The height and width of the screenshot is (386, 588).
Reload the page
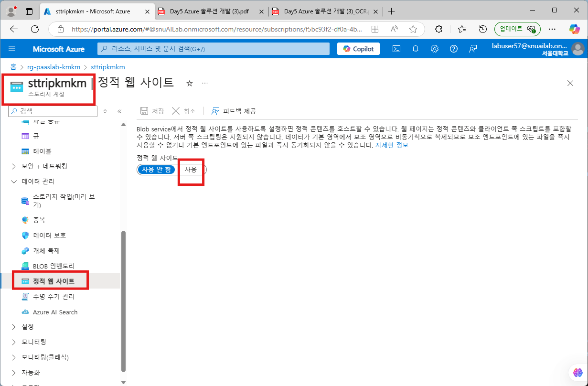point(35,29)
